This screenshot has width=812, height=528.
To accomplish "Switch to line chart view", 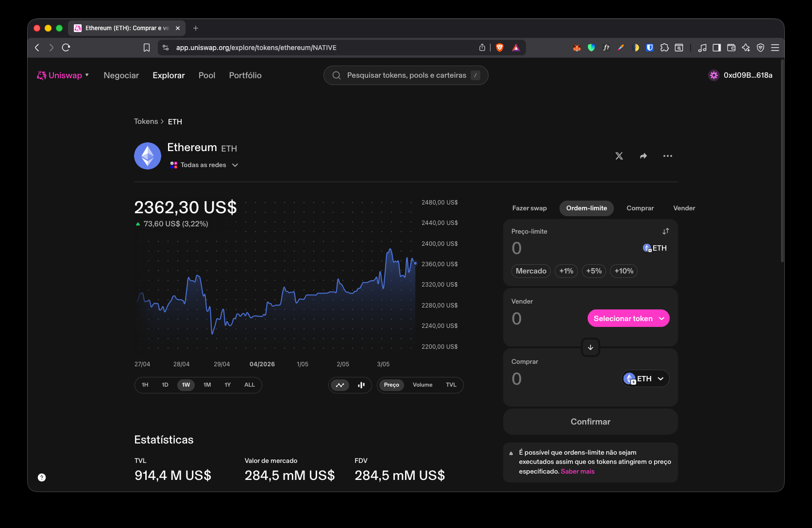I will pos(340,385).
